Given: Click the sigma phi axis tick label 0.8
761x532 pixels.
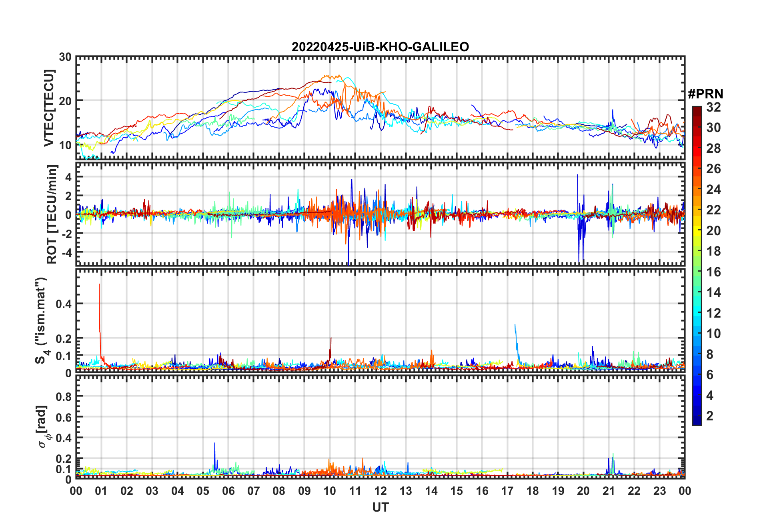Looking at the screenshot, I should tap(64, 396).
